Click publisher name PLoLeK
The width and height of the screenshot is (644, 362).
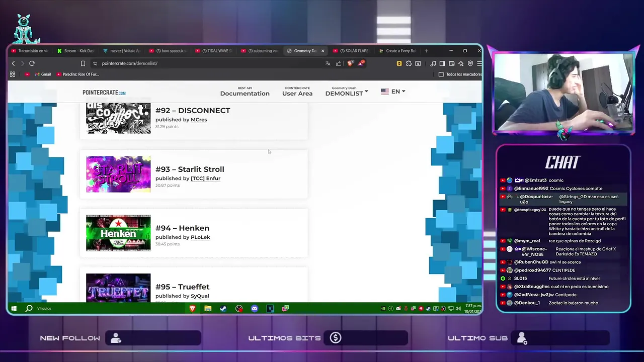200,237
